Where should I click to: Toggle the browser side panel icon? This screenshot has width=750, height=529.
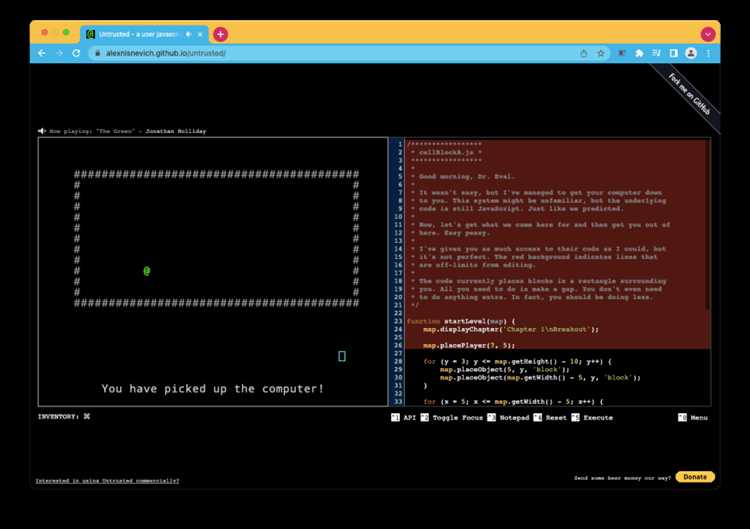pyautogui.click(x=673, y=53)
